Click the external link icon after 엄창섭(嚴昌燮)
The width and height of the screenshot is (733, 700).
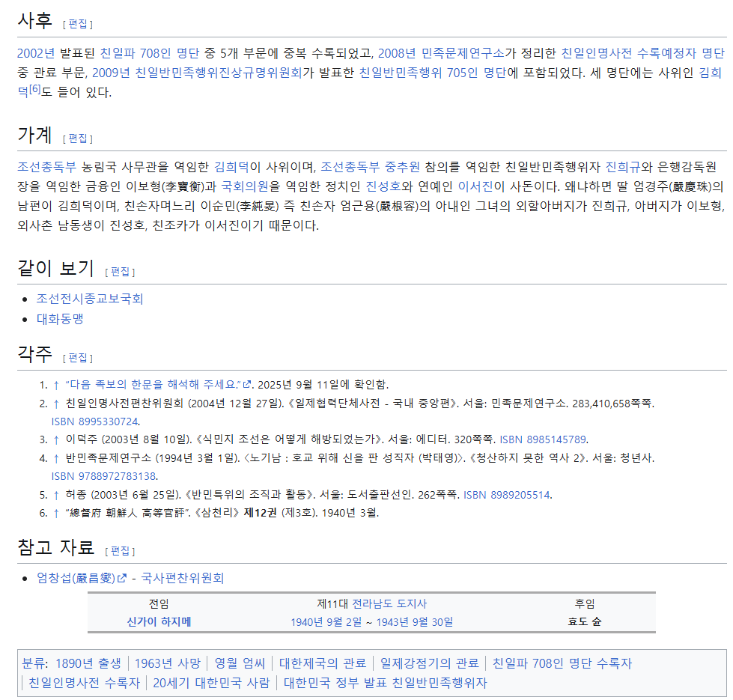(121, 578)
